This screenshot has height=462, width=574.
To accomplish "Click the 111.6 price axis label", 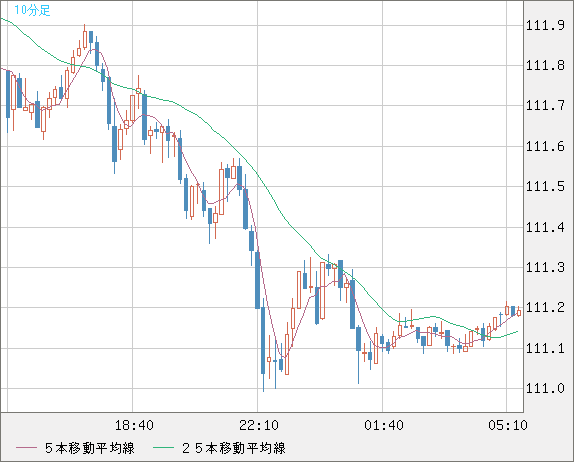I will coord(545,146).
